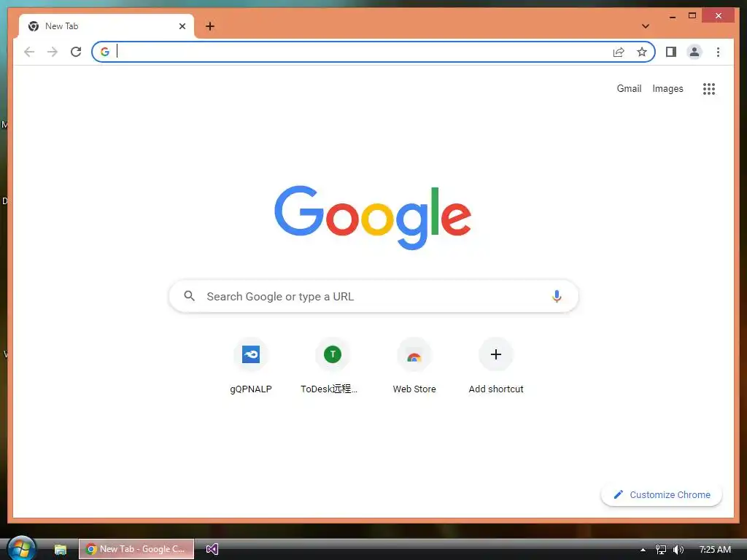
Task: Open the Web Store shortcut
Action: (414, 366)
